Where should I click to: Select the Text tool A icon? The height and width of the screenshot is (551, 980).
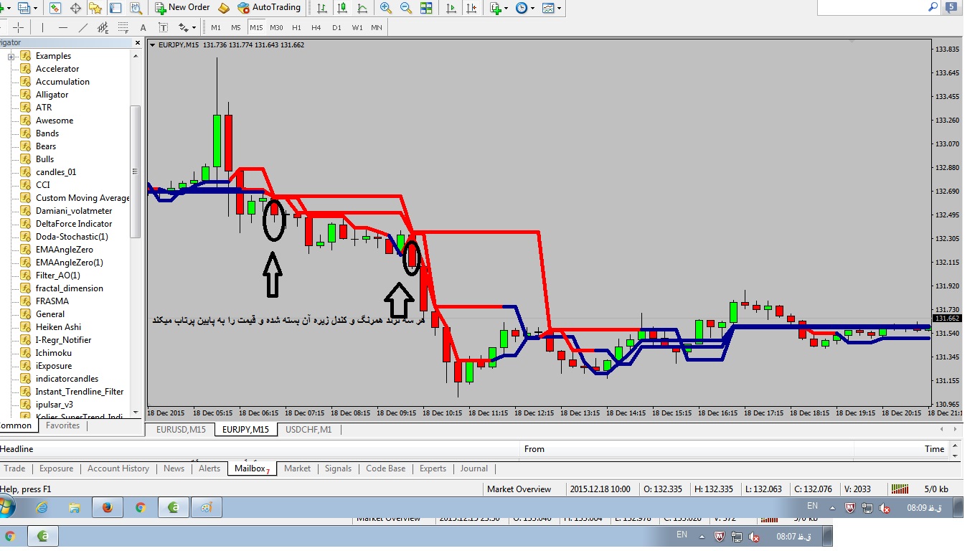(143, 27)
